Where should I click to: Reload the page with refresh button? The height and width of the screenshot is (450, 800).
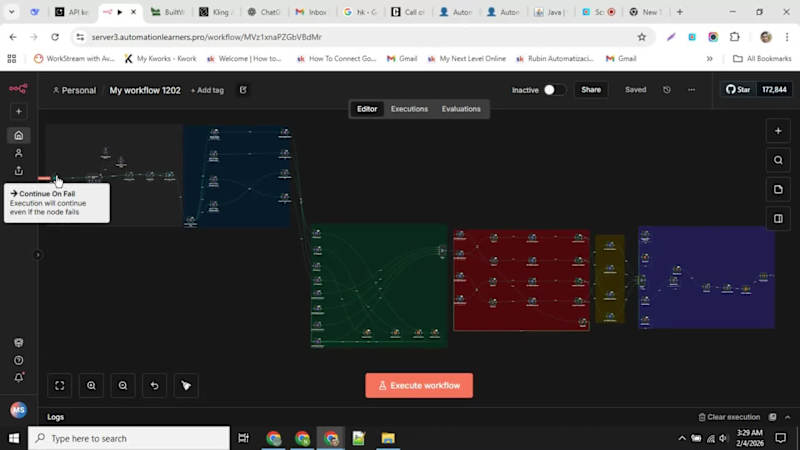(55, 37)
